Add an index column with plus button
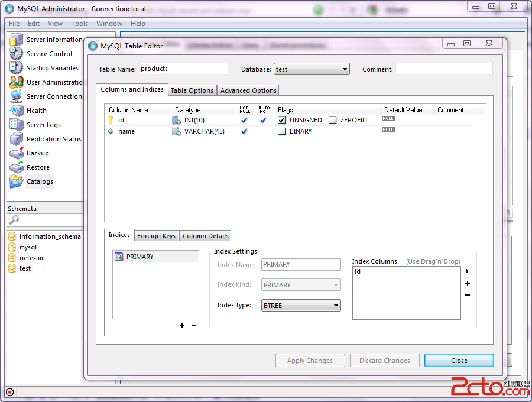 pos(468,283)
